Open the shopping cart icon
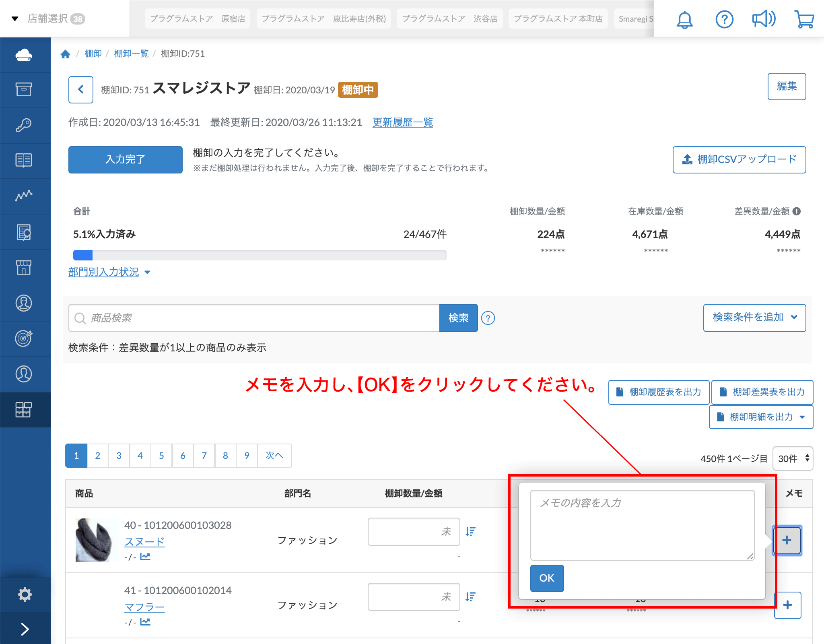 pos(804,19)
